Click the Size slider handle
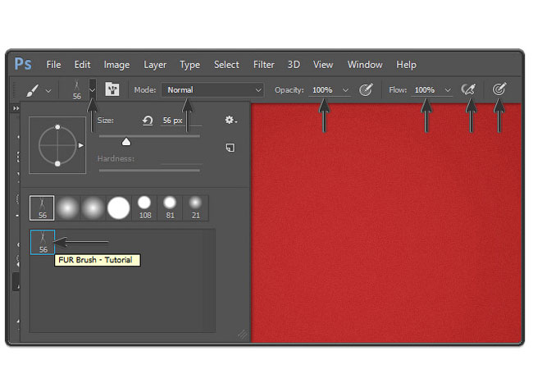 (126, 142)
